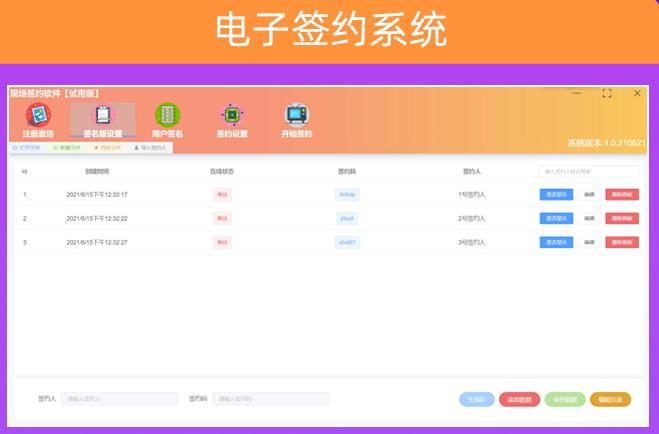
Task: Click timestamp 2021/6/15下午12:32:17
Action: (x=97, y=195)
